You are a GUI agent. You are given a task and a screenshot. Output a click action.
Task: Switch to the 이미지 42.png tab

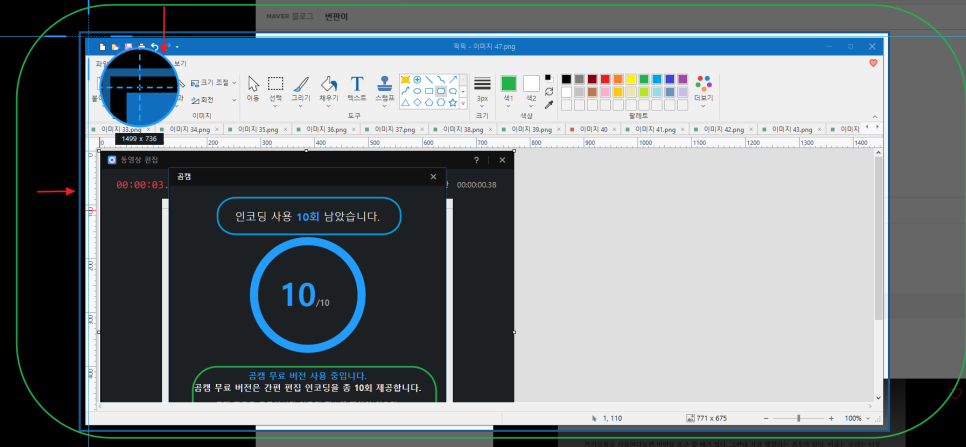[x=724, y=129]
